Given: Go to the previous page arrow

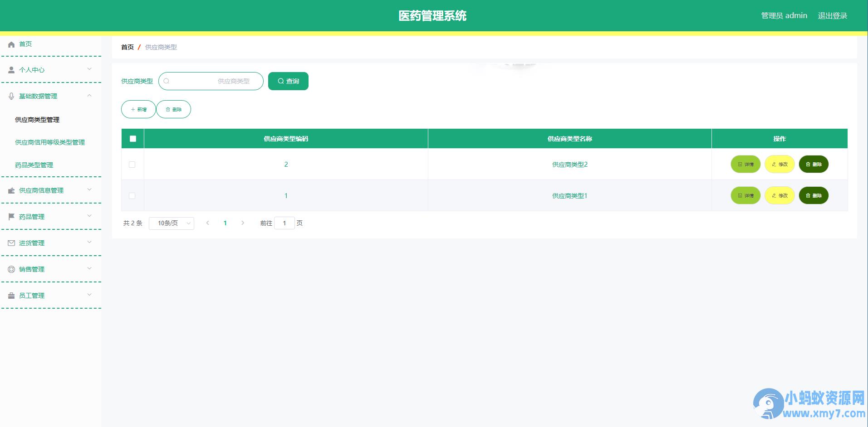Looking at the screenshot, I should click(x=207, y=223).
